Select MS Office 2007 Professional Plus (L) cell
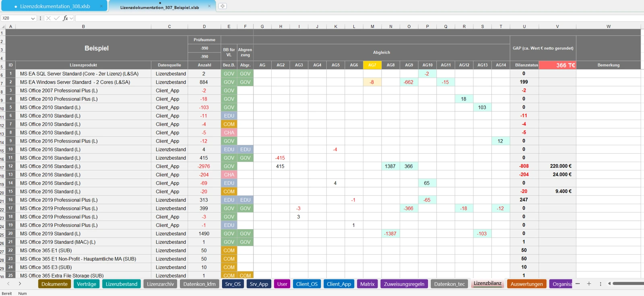 83,90
